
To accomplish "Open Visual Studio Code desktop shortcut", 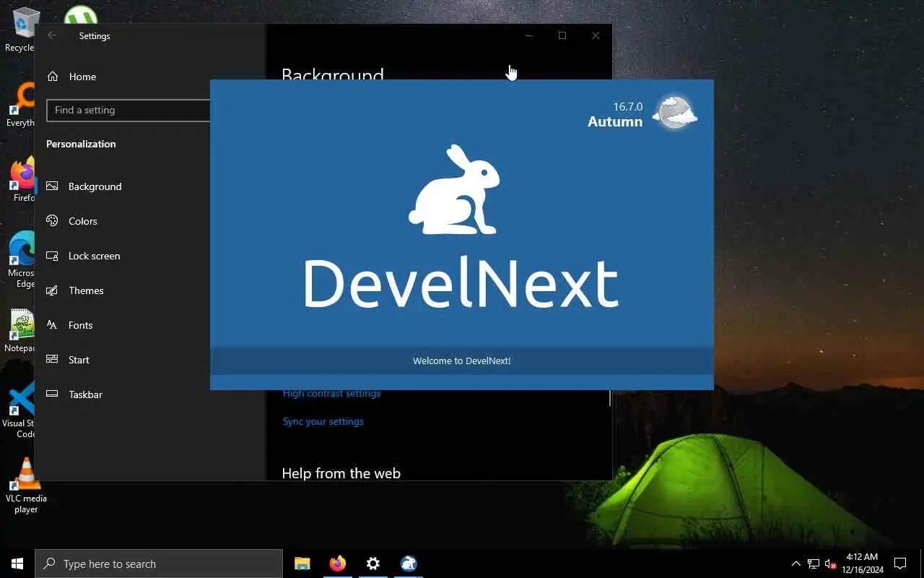I will click(x=20, y=410).
